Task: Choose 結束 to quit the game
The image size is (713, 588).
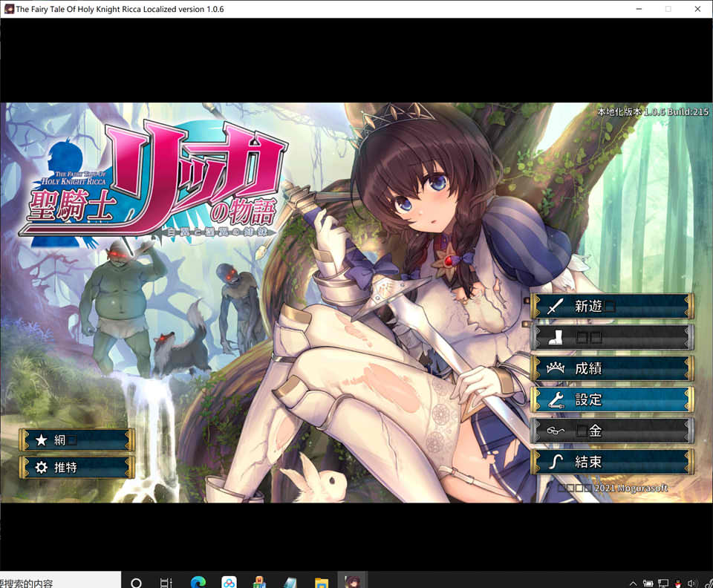Action: (x=612, y=462)
